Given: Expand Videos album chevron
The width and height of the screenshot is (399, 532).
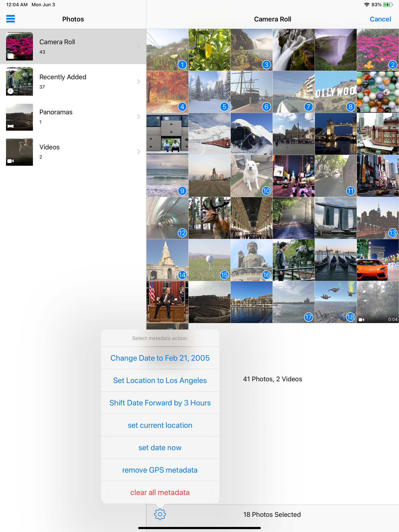Looking at the screenshot, I should coord(139,152).
